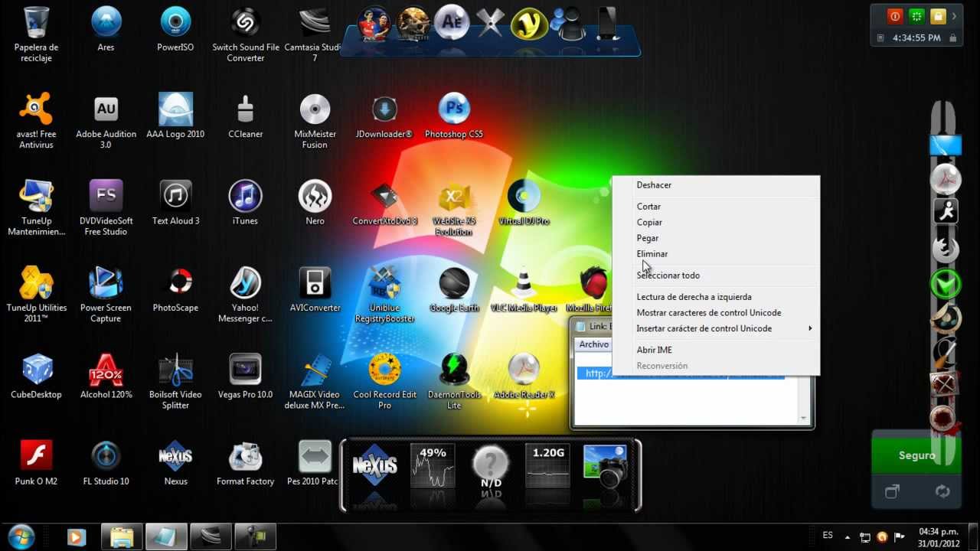The image size is (980, 551).
Task: Open the Archivo menu in the Notepad window
Action: tap(593, 344)
